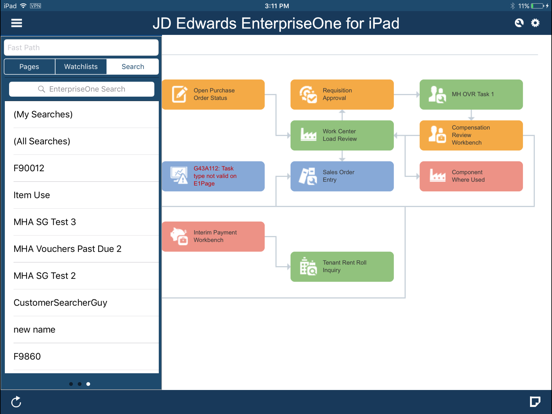Select (All Searches) in the list
552x414 pixels.
[82, 141]
